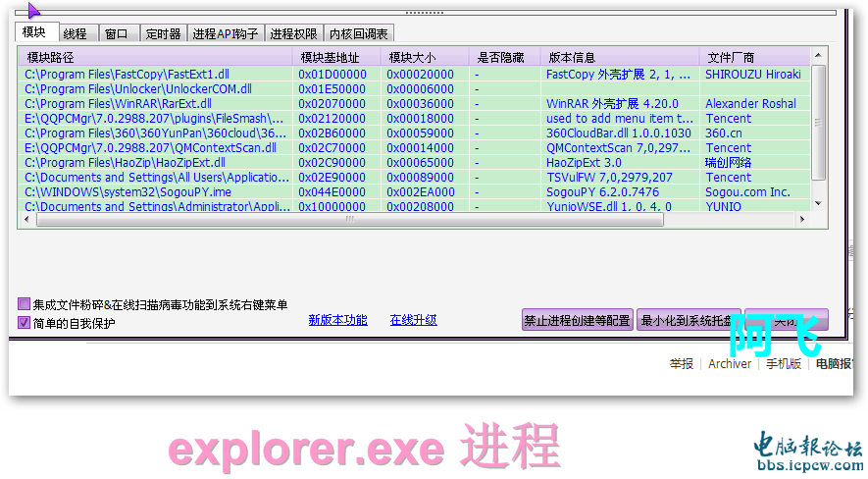Screen dimensions: 868x479
Task: Select the 360YunPan 360cloud module row
Action: pyautogui.click(x=415, y=133)
